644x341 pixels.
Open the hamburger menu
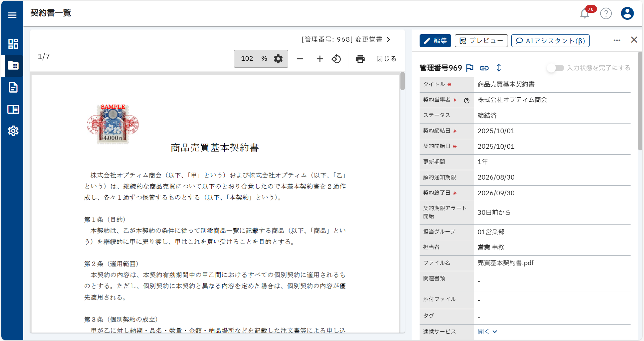pyautogui.click(x=12, y=15)
